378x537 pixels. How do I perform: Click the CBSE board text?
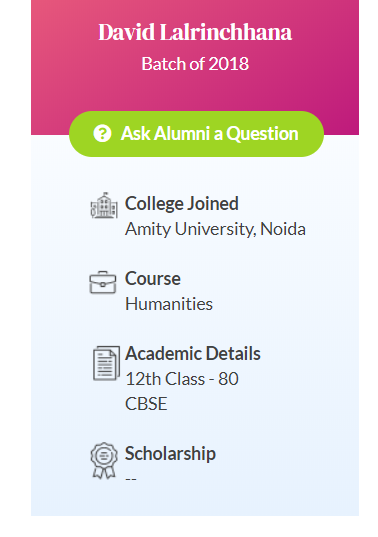[x=146, y=404]
